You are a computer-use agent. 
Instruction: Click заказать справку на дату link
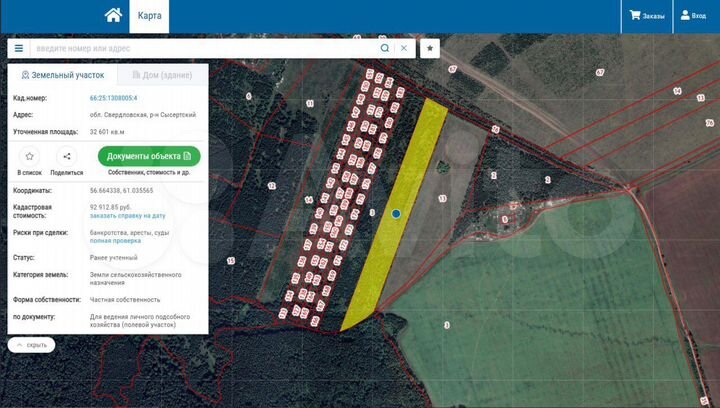click(127, 215)
